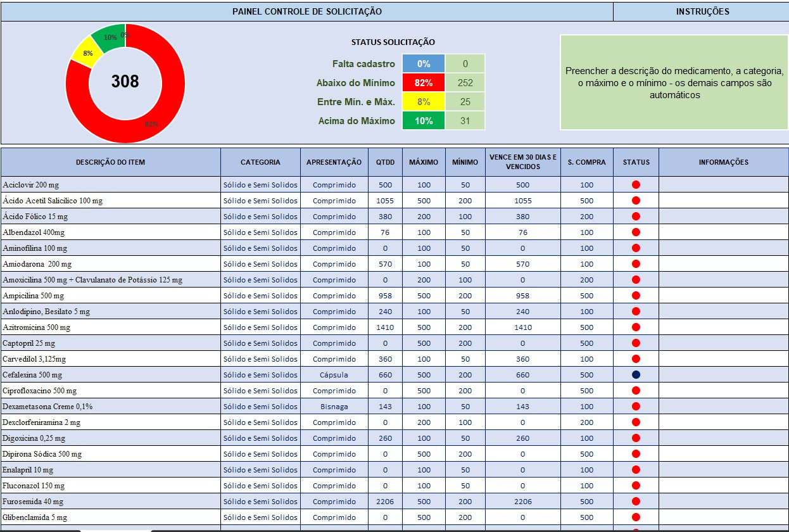Select the status dot for Azitromicina 500 mg
This screenshot has height=532, width=789.
636,327
